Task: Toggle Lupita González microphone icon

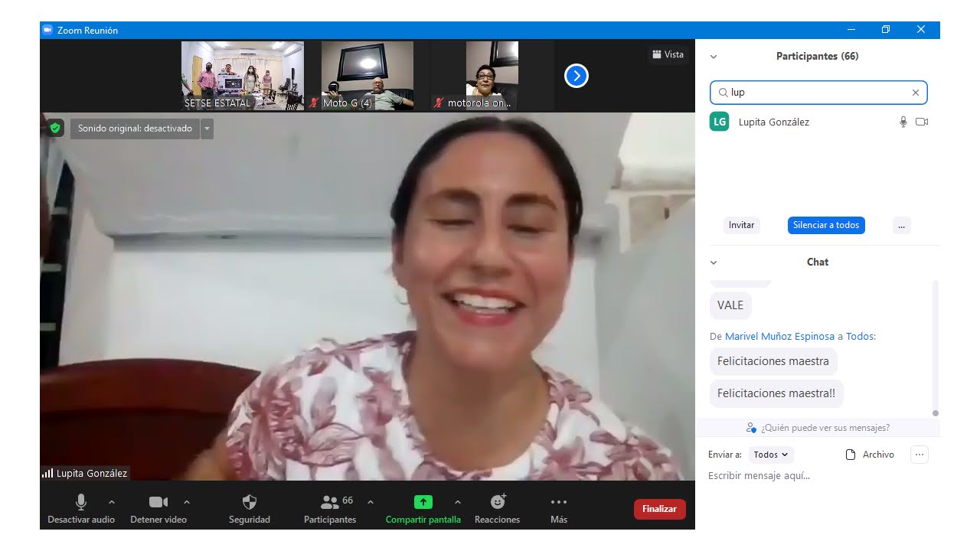Action: click(x=903, y=122)
